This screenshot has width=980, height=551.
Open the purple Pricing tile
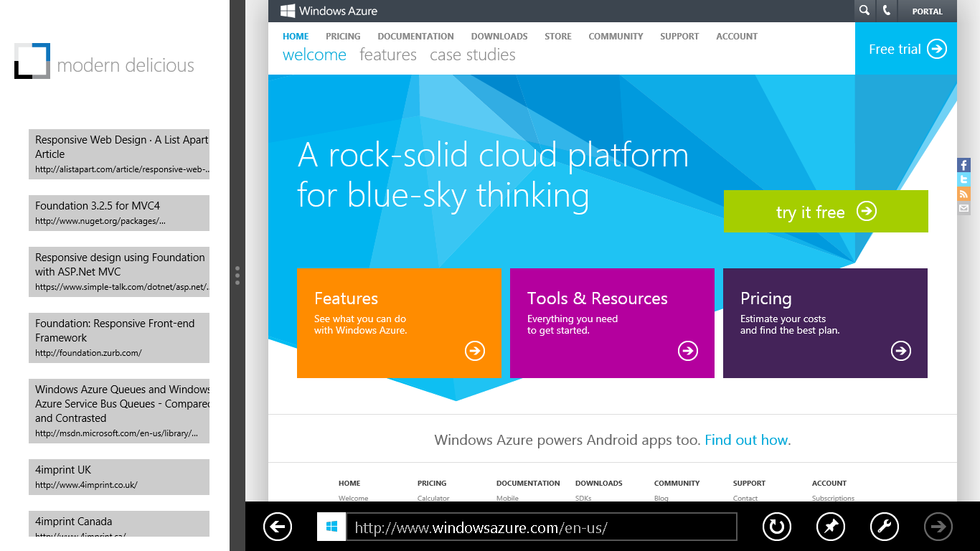click(825, 323)
